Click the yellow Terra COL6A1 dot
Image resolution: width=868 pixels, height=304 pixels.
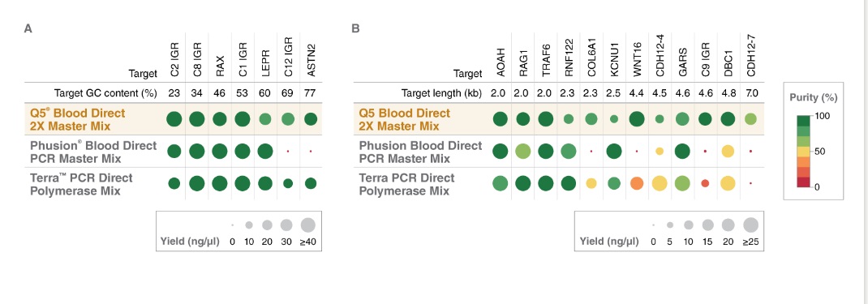pyautogui.click(x=591, y=183)
